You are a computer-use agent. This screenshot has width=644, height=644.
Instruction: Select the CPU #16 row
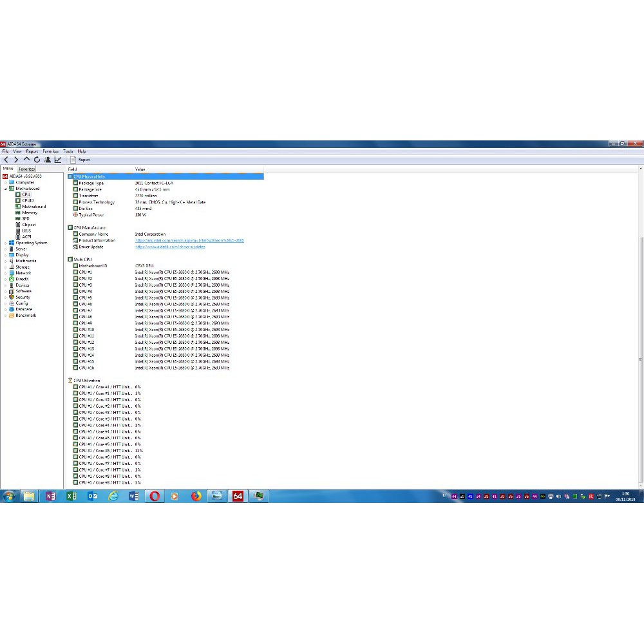coord(166,368)
